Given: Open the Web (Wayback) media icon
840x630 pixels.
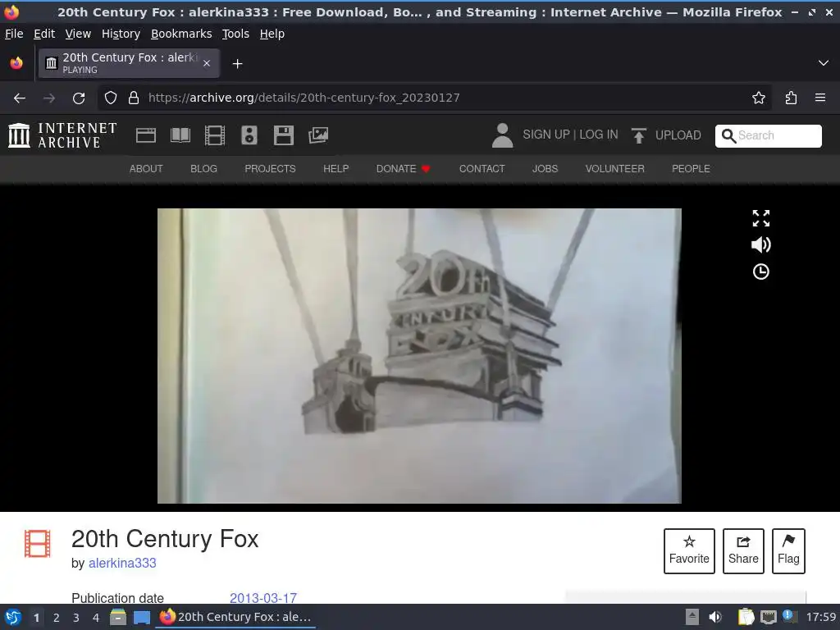Looking at the screenshot, I should click(146, 135).
